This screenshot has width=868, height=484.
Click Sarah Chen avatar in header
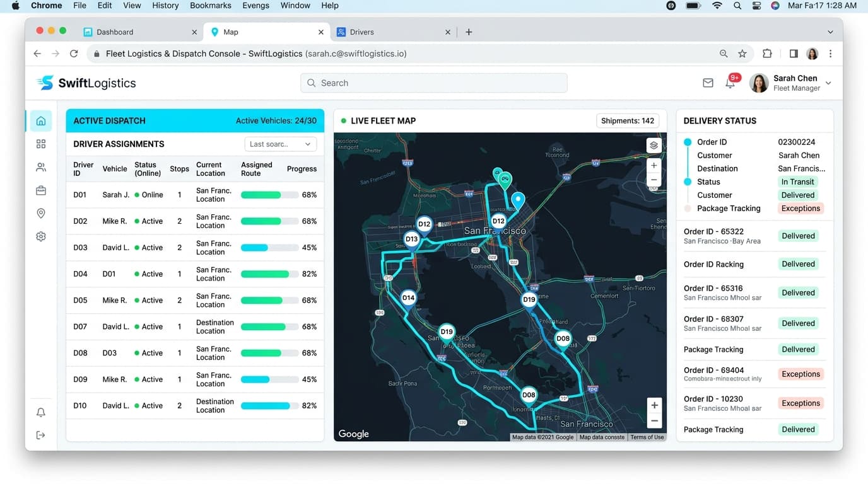(x=759, y=83)
